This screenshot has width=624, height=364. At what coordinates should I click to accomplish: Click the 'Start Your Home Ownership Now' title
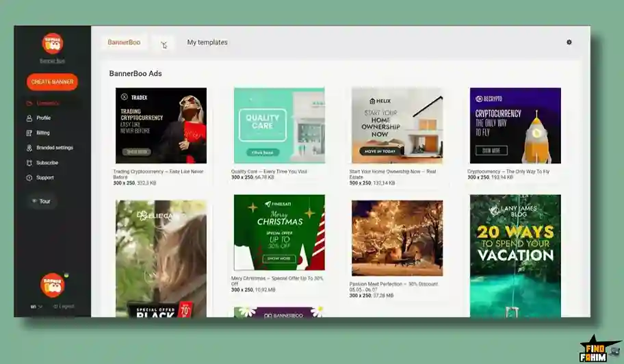pos(393,174)
